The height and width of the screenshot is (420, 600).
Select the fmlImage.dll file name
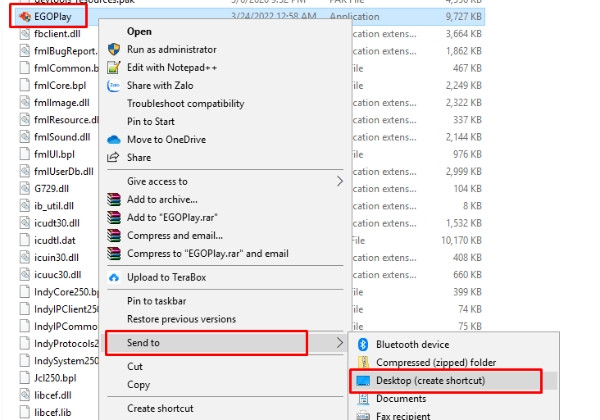pos(62,103)
